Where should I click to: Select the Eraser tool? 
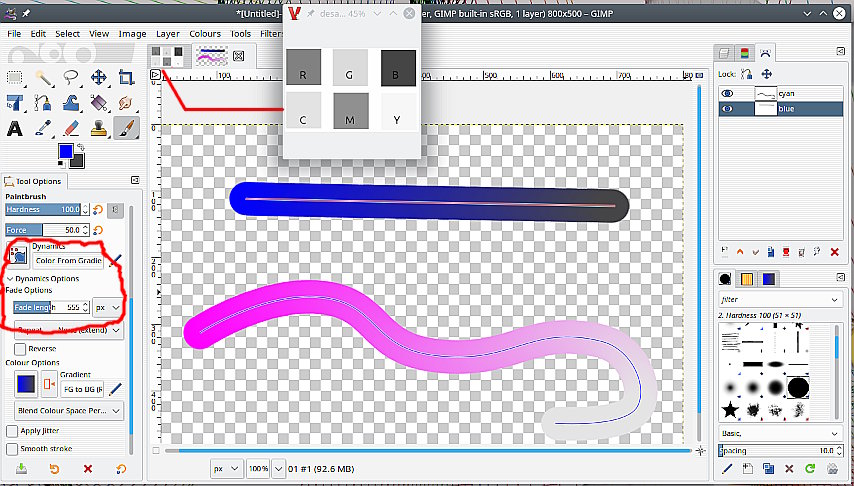[x=71, y=129]
